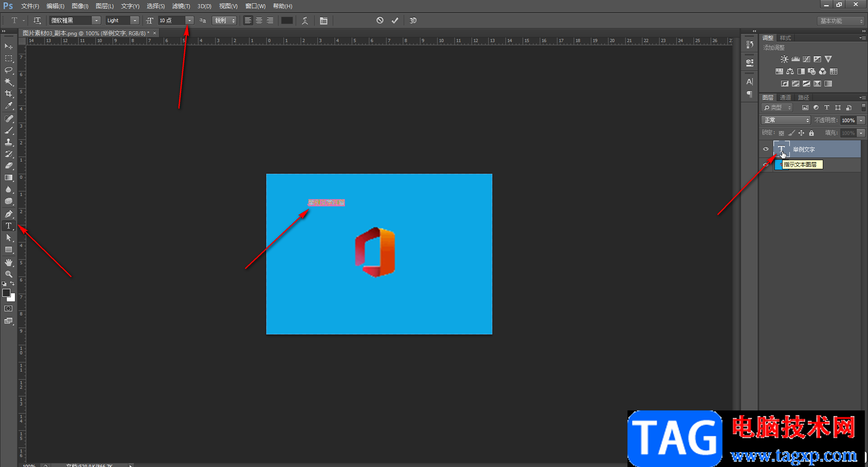Image resolution: width=868 pixels, height=467 pixels.
Task: Select the Horizontal Type tool
Action: tap(9, 226)
